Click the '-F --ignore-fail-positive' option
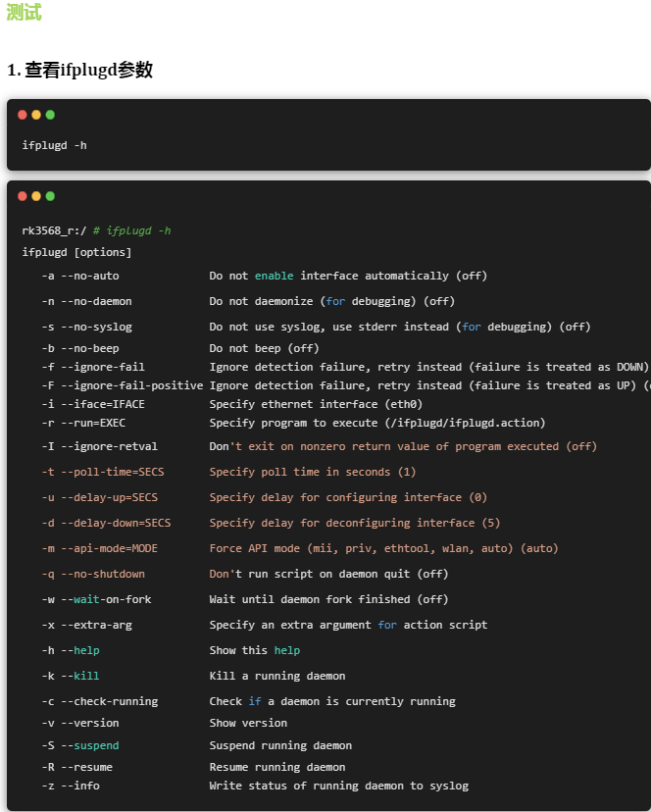The width and height of the screenshot is (651, 812). point(123,385)
